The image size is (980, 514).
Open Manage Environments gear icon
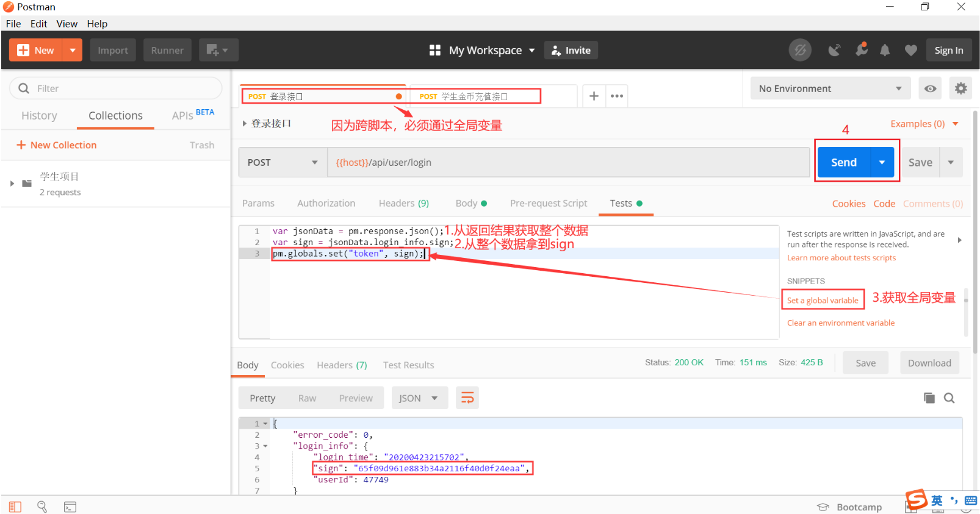click(x=960, y=88)
